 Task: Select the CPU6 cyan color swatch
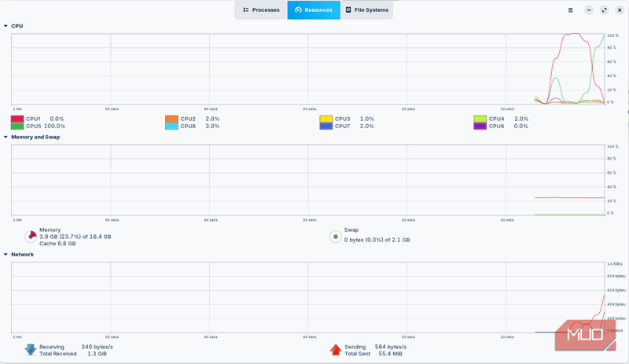tap(171, 126)
